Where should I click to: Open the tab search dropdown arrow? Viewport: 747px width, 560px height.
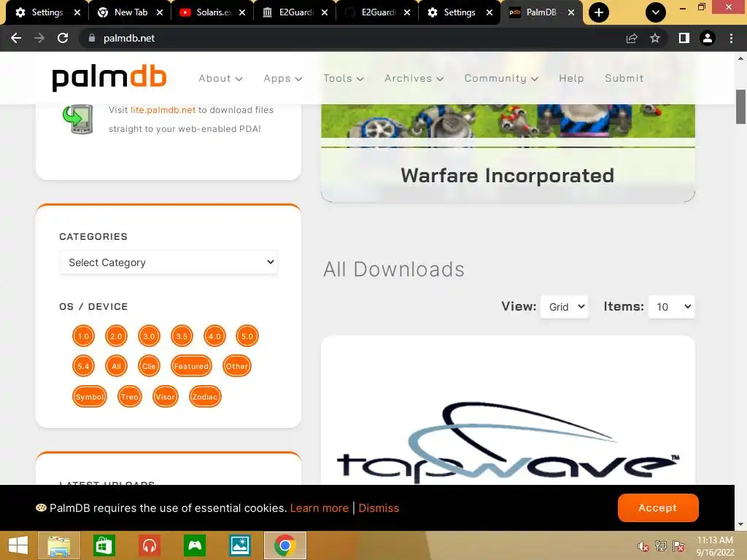pos(656,12)
